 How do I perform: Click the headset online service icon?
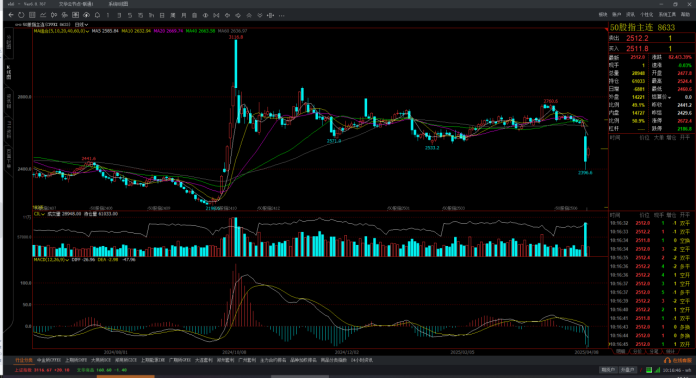[667, 361]
